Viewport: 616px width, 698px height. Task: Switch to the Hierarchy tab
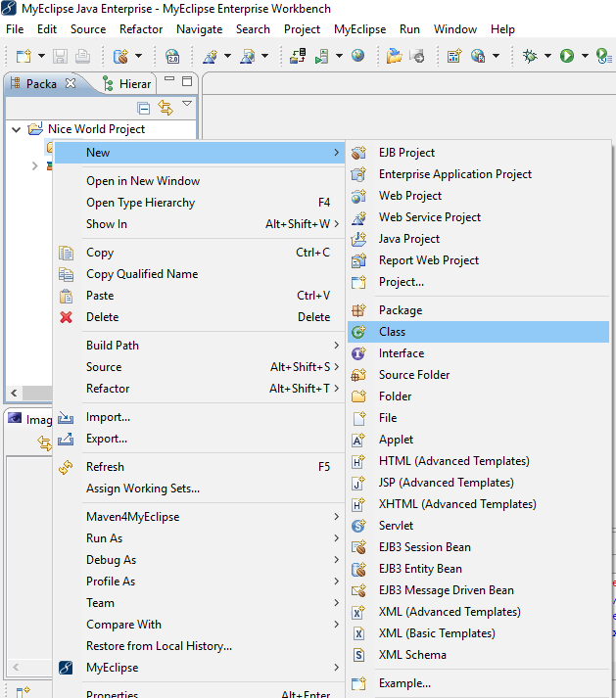coord(127,83)
